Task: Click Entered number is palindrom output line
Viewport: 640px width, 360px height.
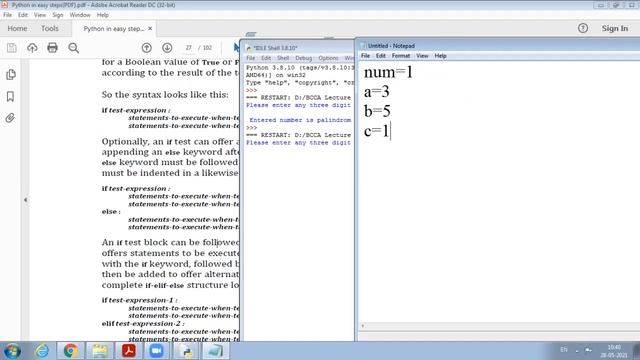Action: tap(300, 120)
